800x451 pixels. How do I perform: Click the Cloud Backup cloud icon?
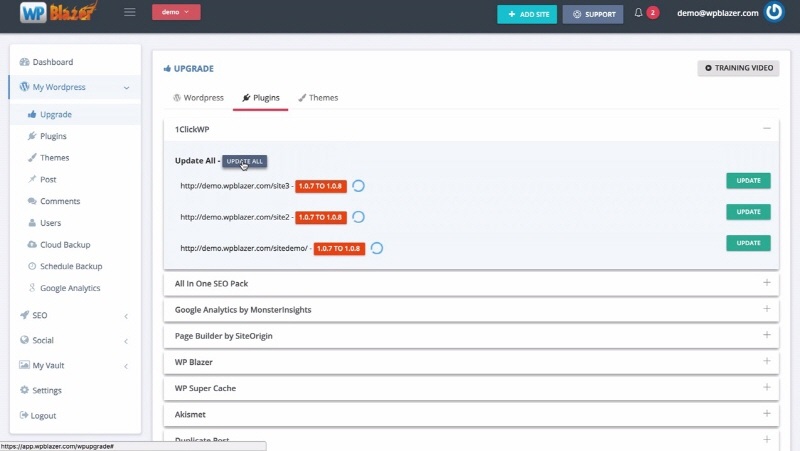[32, 244]
